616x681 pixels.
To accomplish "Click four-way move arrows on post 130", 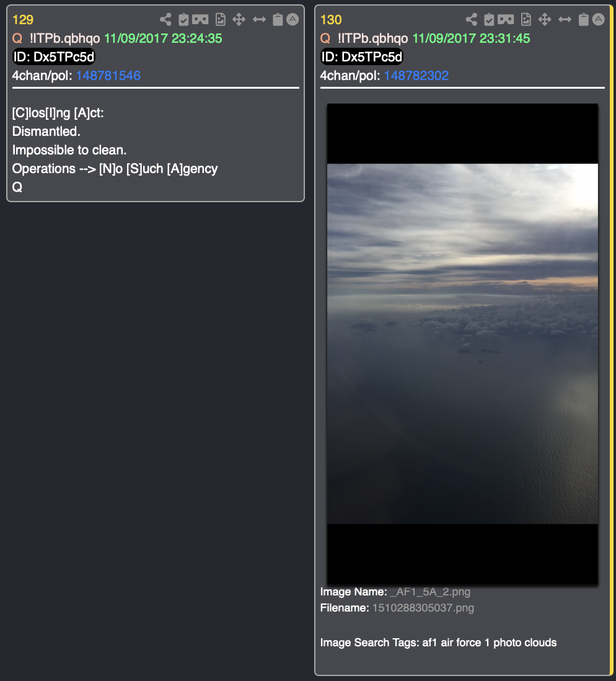I will pos(544,20).
